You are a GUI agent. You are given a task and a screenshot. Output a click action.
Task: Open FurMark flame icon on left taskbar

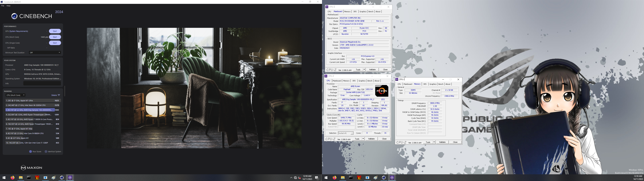tap(37, 178)
